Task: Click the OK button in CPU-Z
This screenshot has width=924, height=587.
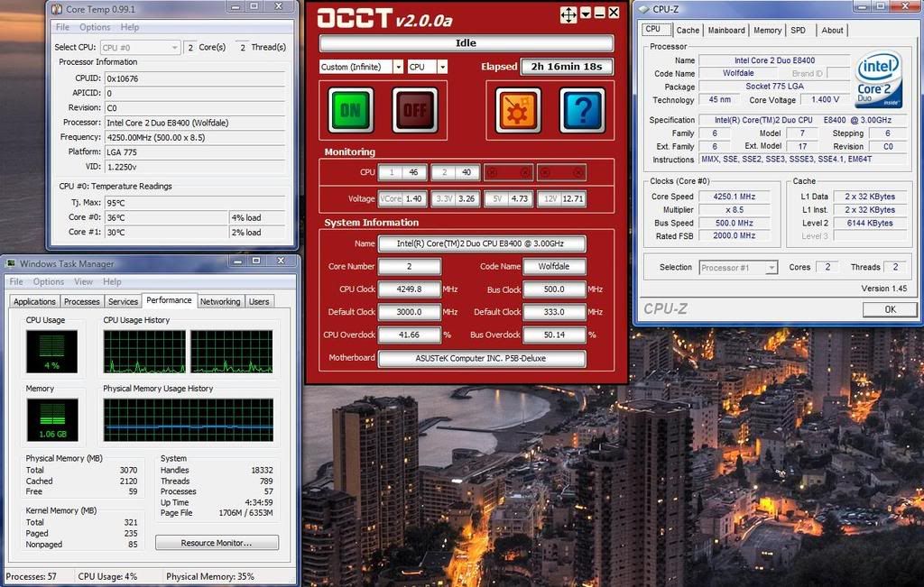Action: (890, 309)
